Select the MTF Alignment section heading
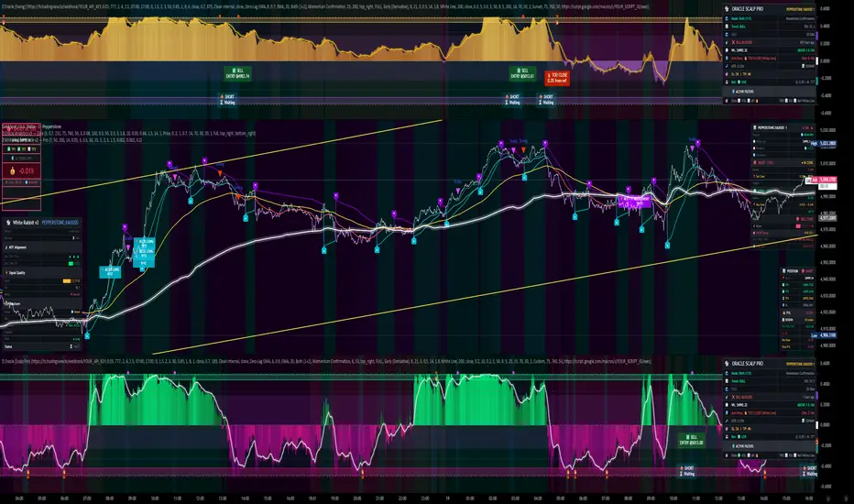The image size is (854, 504). pos(16,247)
